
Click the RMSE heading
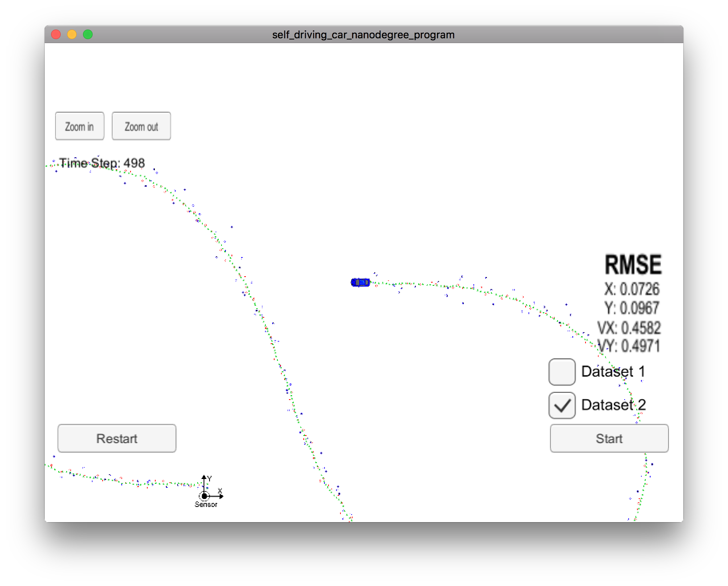tap(633, 265)
